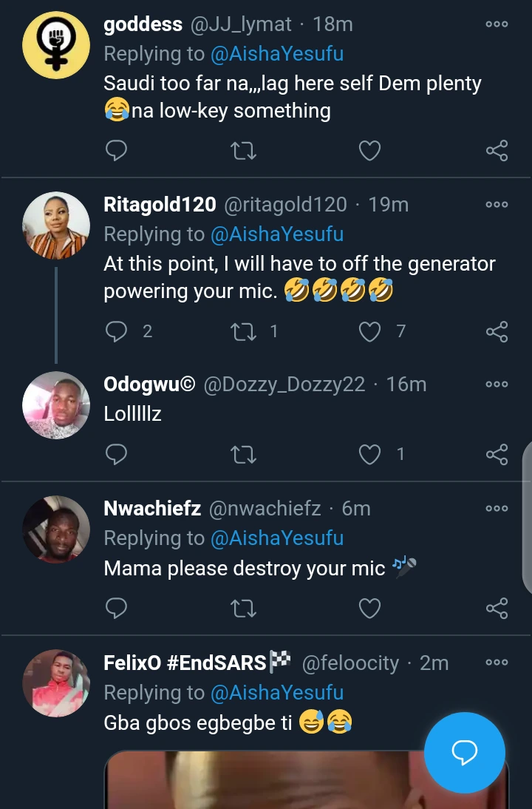The height and width of the screenshot is (809, 532).
Task: Retweet goddess's Saudi tweet
Action: click(x=243, y=151)
